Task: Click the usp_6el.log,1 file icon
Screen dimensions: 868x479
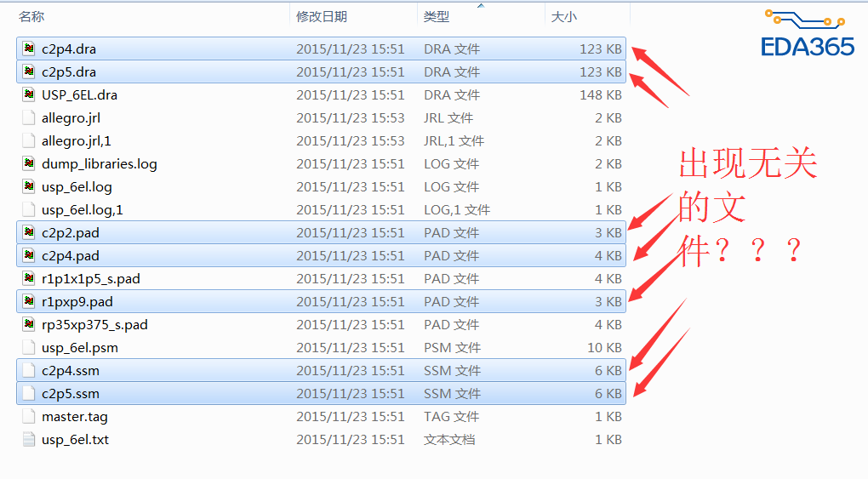Action: click(29, 210)
